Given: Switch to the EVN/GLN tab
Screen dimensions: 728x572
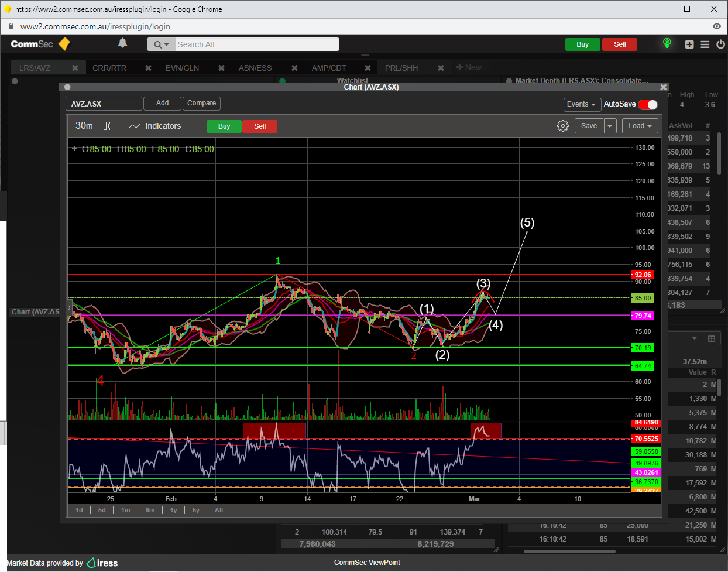Looking at the screenshot, I should point(182,68).
